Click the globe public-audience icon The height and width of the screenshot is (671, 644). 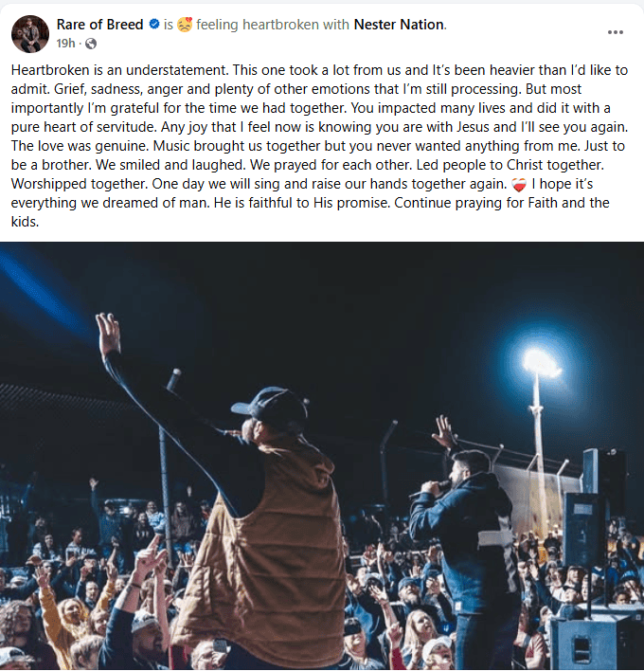(91, 44)
